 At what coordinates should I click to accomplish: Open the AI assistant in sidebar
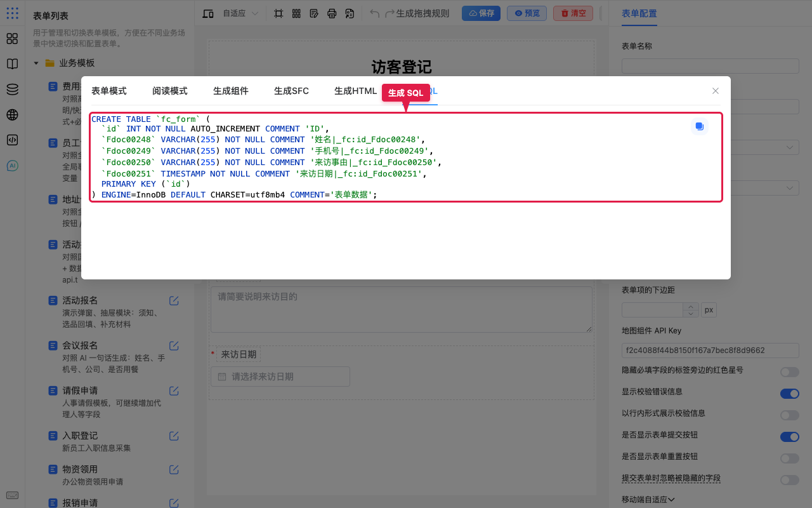coord(12,166)
